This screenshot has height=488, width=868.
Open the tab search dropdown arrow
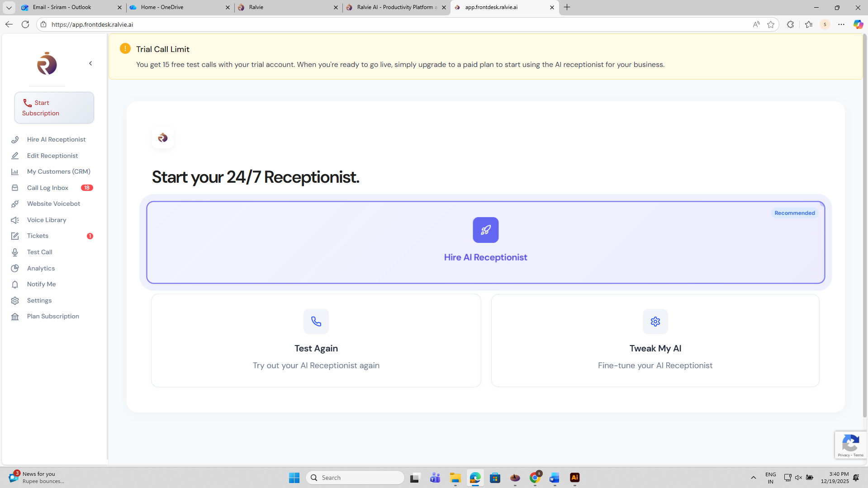coord(9,7)
